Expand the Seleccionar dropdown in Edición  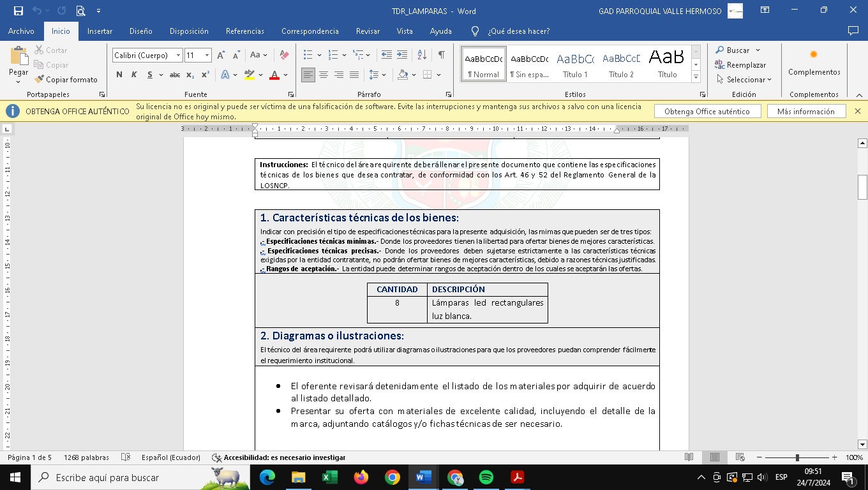click(x=744, y=80)
